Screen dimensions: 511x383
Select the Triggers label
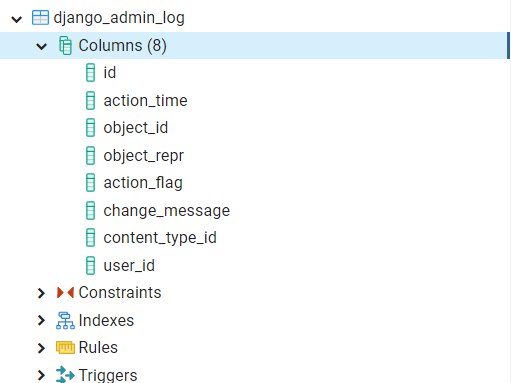pos(108,375)
